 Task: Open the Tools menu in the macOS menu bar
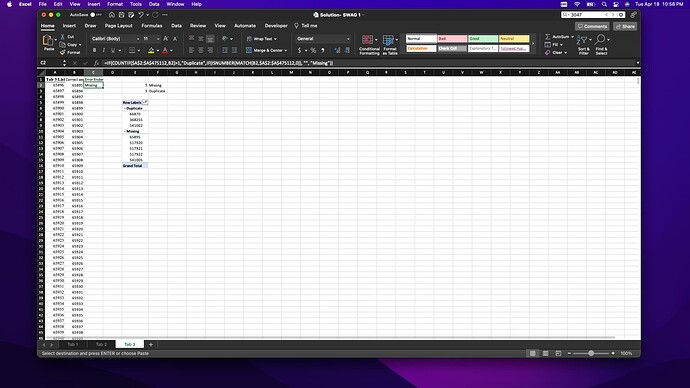click(x=136, y=4)
